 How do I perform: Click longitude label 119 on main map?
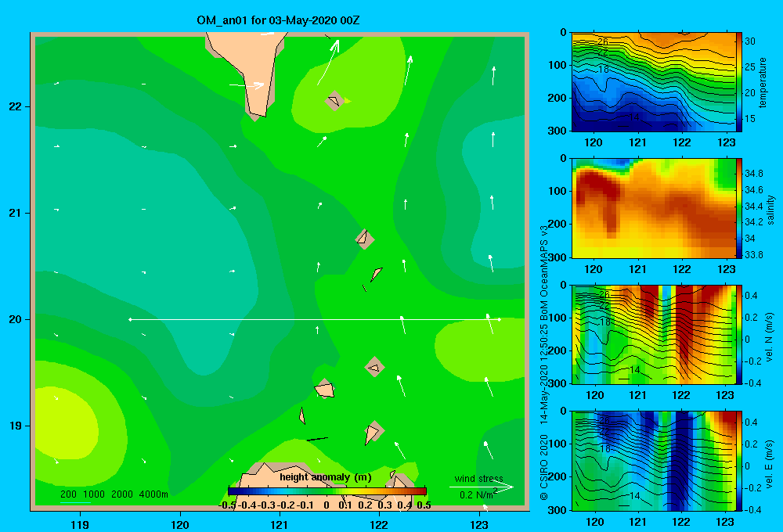[80, 524]
